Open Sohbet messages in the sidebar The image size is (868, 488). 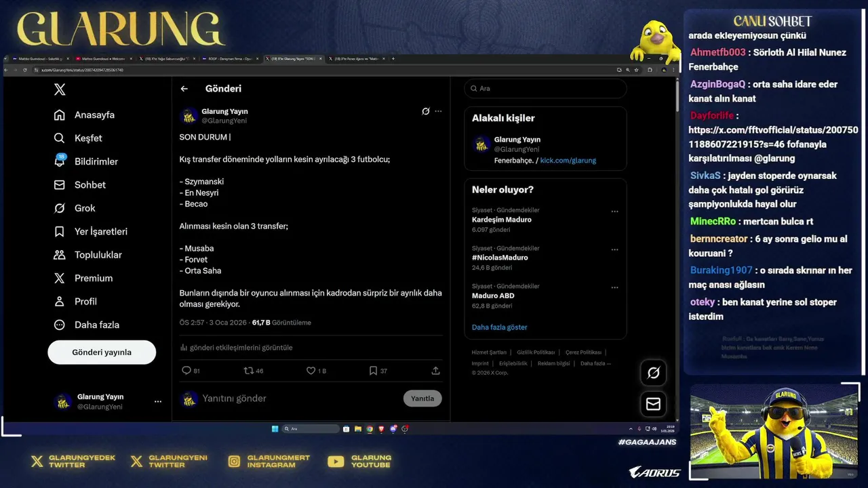(79, 184)
